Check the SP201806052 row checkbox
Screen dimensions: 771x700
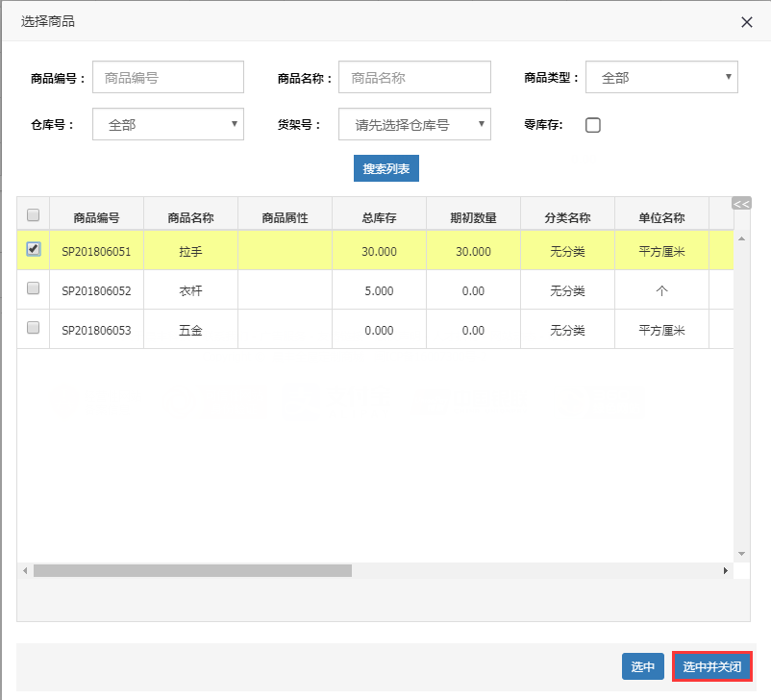pyautogui.click(x=33, y=288)
